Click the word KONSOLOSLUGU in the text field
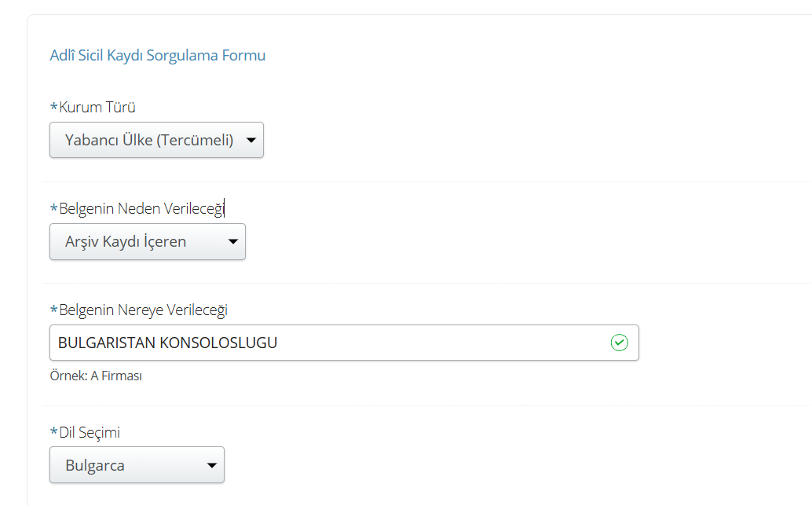This screenshot has width=812, height=506. point(218,343)
